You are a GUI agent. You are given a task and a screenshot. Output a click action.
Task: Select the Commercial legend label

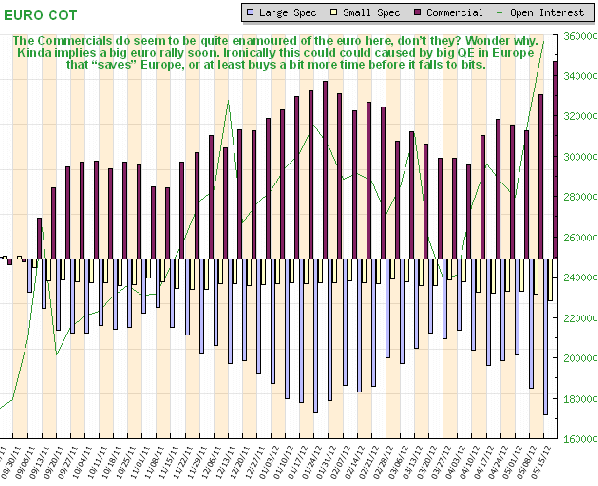(x=454, y=13)
